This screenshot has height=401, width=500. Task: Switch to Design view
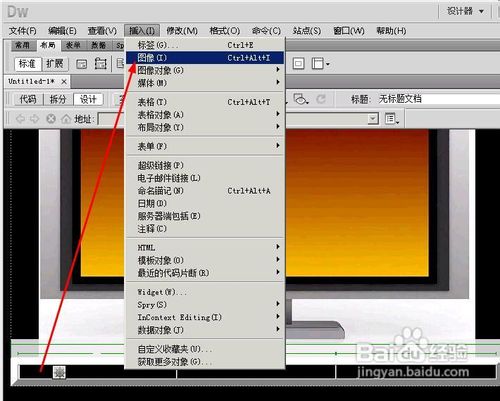pos(88,99)
